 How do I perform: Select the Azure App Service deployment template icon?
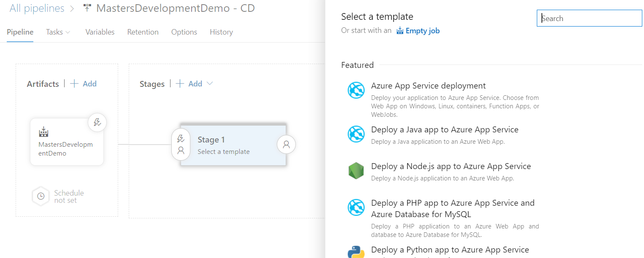[x=356, y=90]
